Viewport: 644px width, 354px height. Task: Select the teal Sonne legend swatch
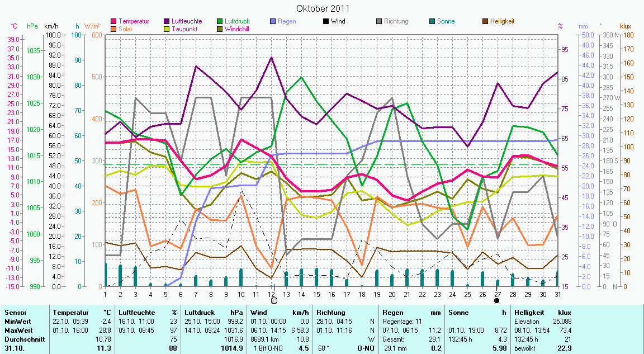click(x=433, y=22)
